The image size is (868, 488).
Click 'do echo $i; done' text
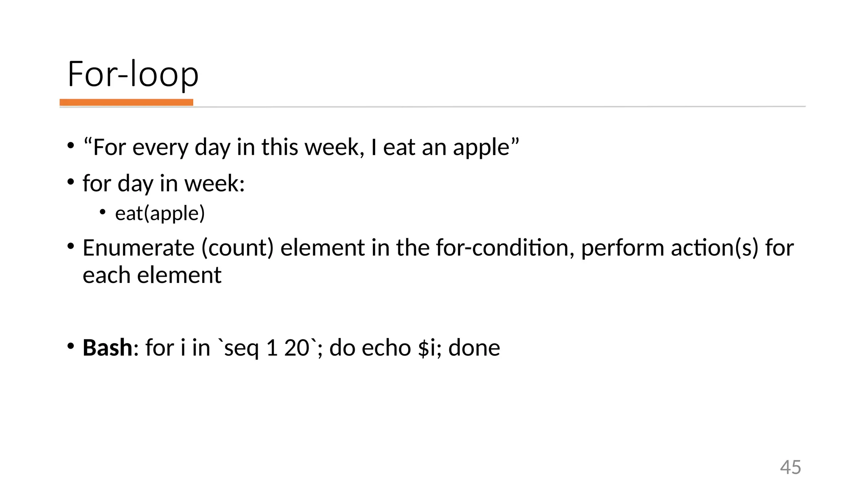415,348
